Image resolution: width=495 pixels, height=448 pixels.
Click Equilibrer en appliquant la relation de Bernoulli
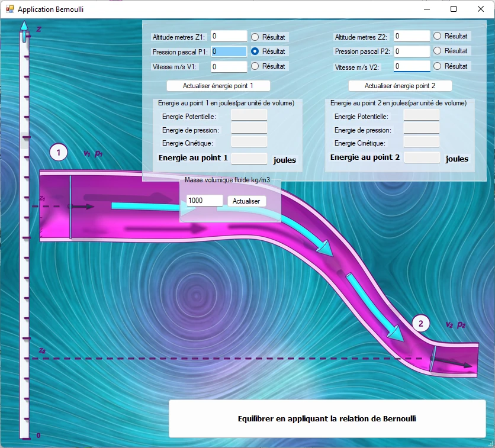[x=327, y=418]
